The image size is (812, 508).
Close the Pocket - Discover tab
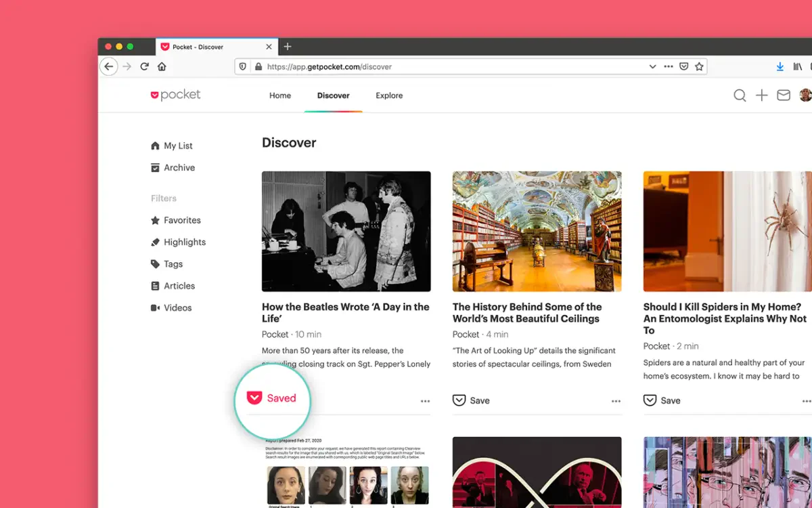(269, 47)
